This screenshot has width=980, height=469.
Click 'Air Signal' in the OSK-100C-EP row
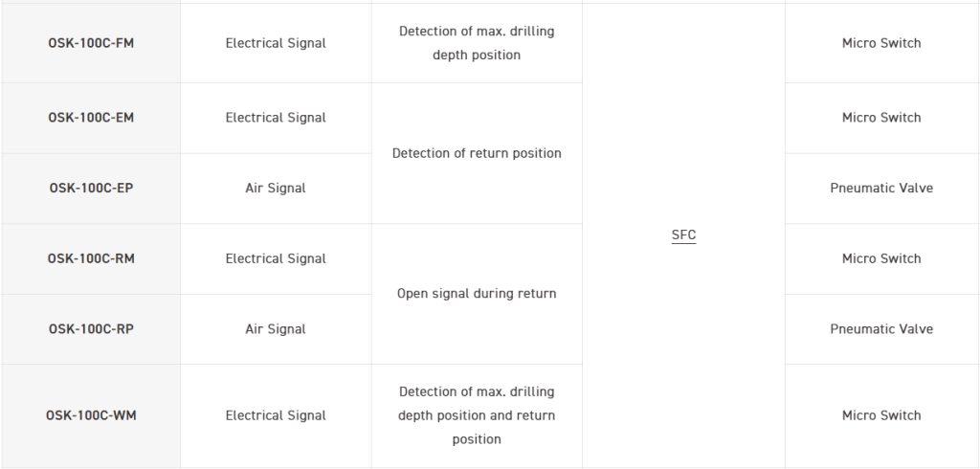(276, 189)
